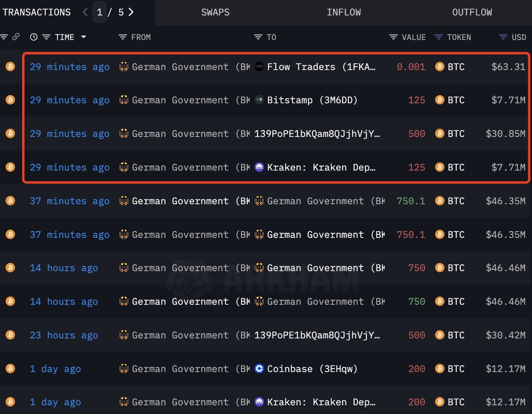Click the chain-link icon in the header

click(16, 37)
